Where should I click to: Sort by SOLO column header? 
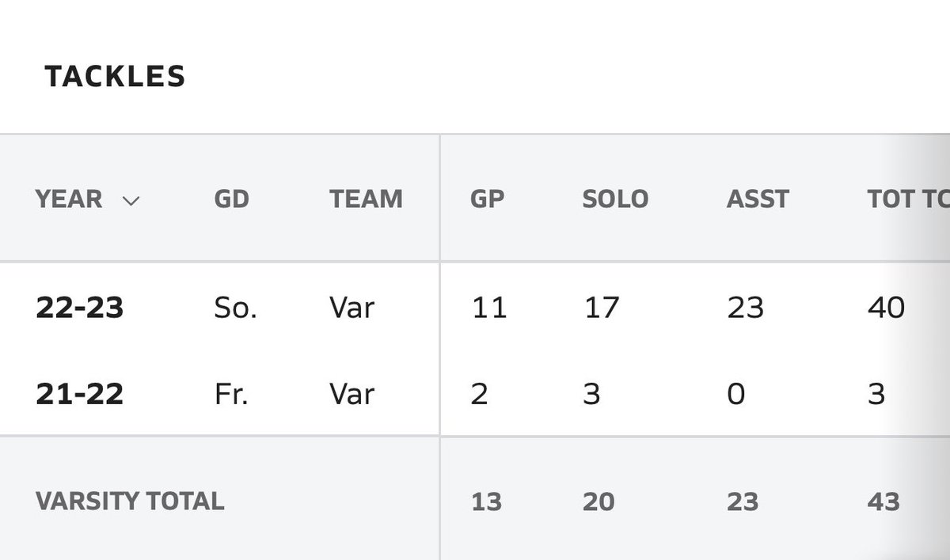[615, 199]
